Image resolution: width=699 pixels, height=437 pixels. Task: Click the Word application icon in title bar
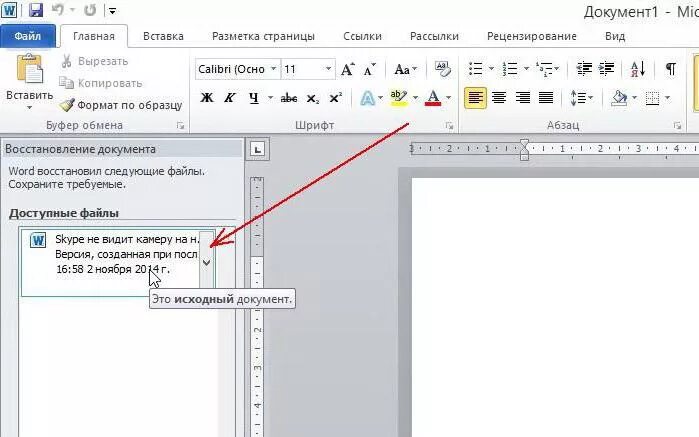tap(9, 10)
